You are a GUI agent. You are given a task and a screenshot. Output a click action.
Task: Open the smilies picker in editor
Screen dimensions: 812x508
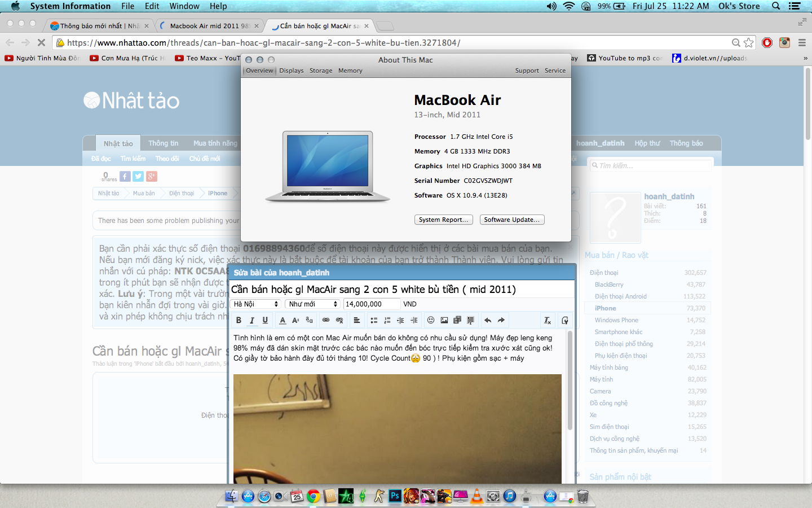tap(431, 320)
